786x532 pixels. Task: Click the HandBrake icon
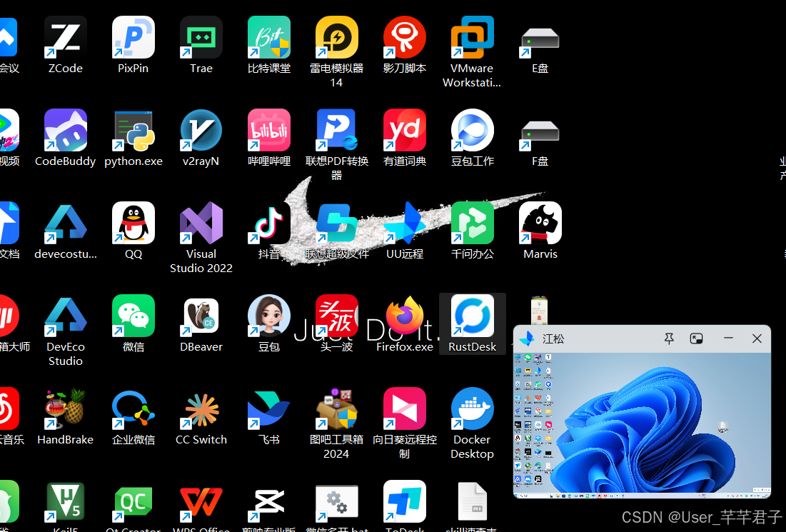pos(66,408)
